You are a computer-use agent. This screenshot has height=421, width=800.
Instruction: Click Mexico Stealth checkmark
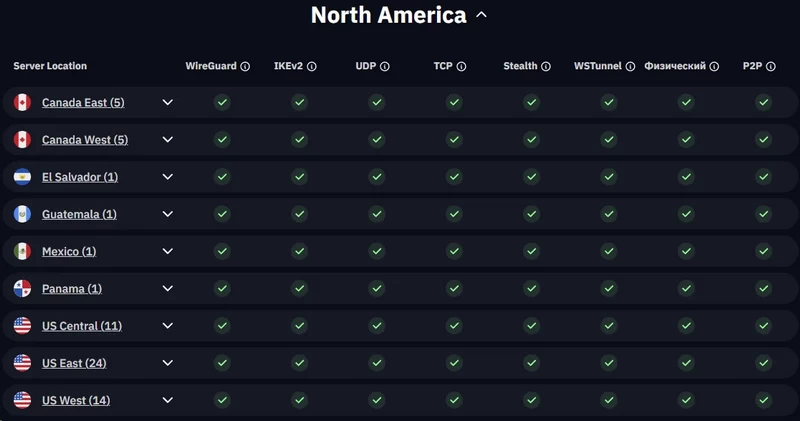click(x=532, y=252)
